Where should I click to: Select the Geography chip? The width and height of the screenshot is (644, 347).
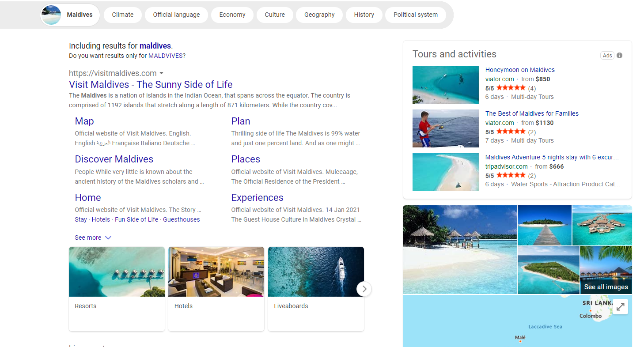tap(319, 15)
